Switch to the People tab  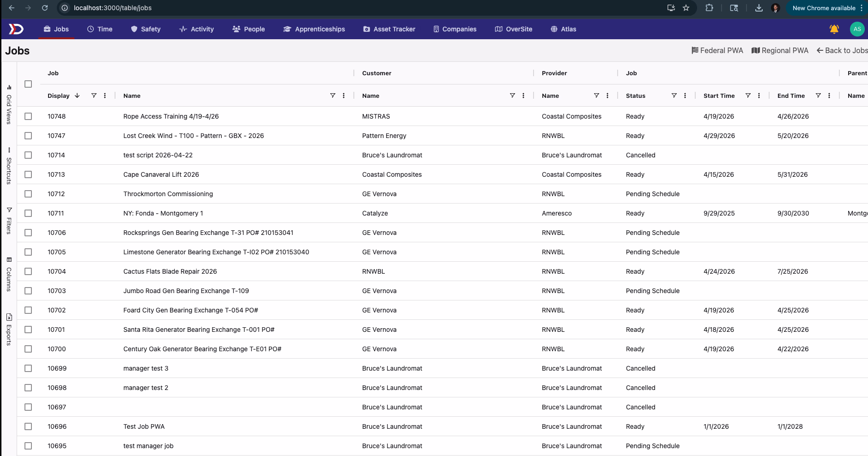[x=249, y=29]
